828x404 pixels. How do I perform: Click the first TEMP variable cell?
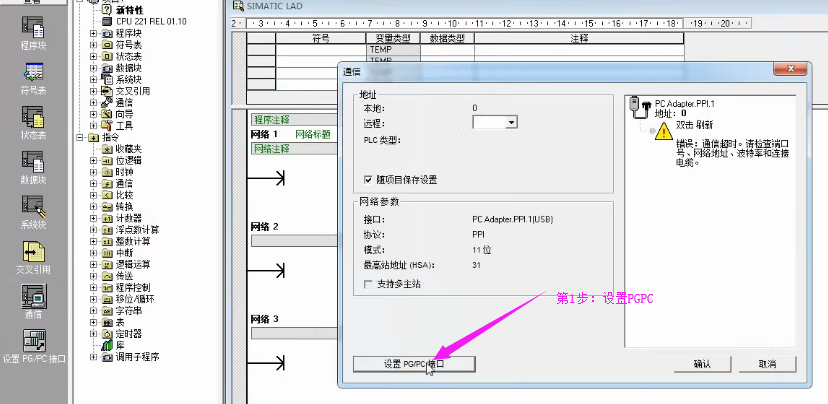[x=393, y=49]
